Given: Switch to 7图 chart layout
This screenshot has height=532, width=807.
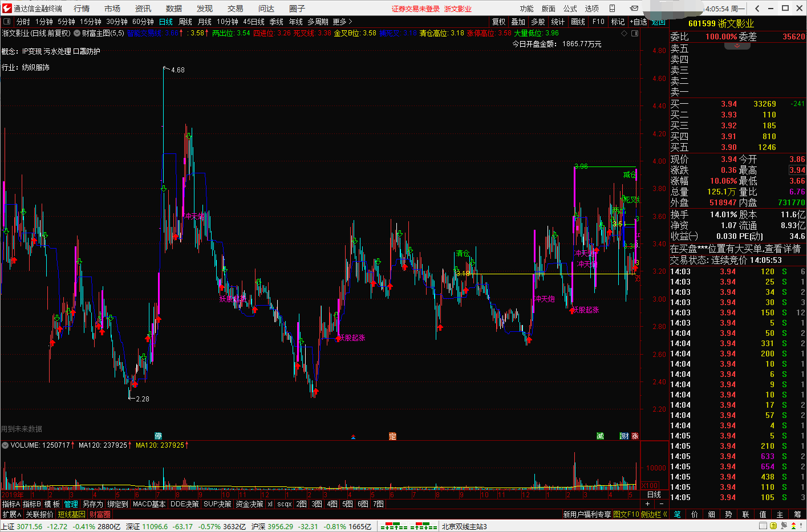Looking at the screenshot, I should coord(378,504).
